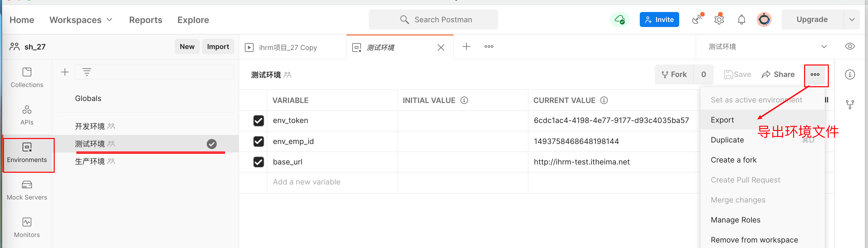Uncheck the env_token variable checkbox

[x=258, y=120]
